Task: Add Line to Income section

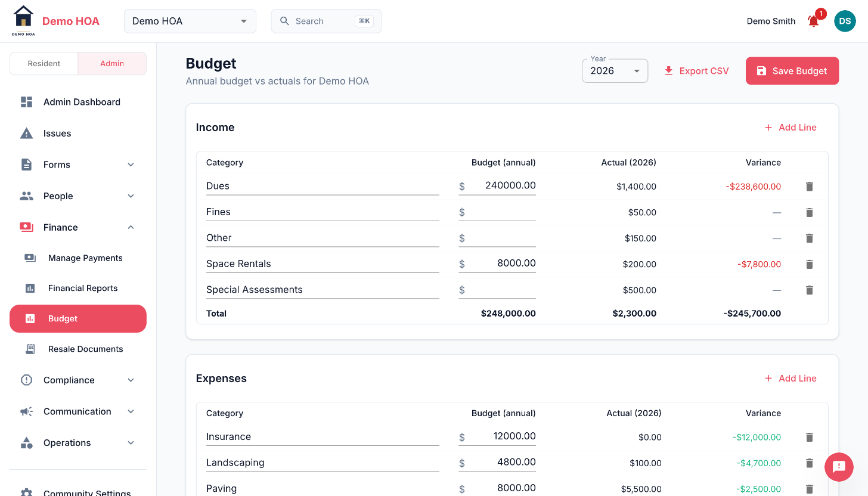Action: 790,128
